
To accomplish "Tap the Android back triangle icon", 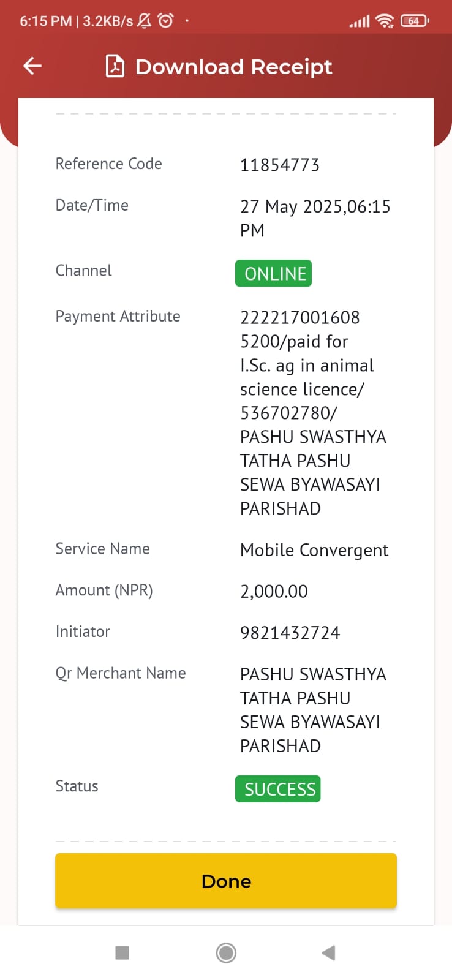I will [328, 952].
